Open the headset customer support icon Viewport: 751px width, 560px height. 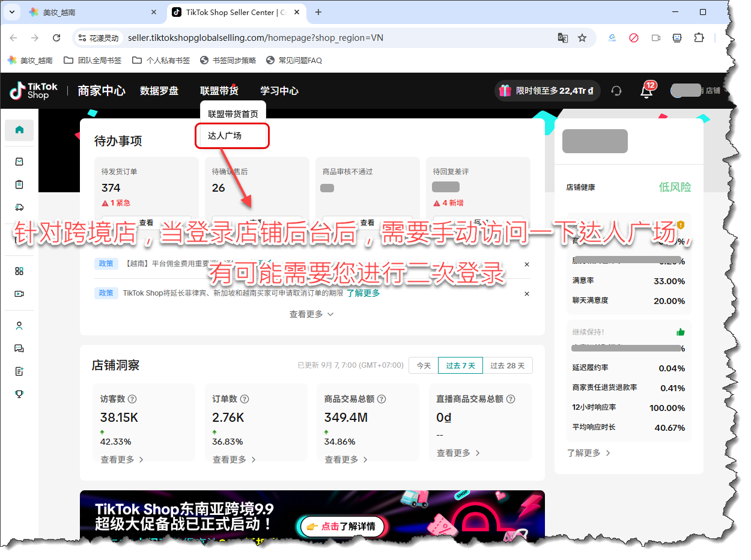(616, 91)
